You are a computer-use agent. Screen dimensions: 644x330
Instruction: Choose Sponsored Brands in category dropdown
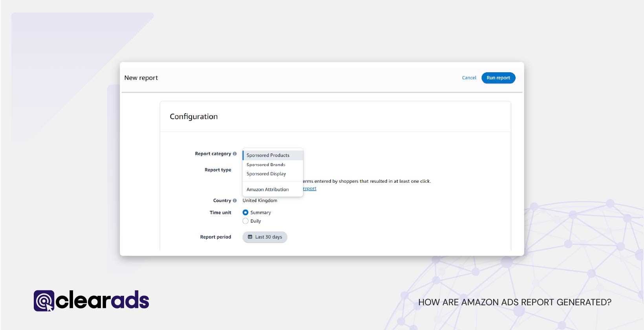tap(273, 165)
